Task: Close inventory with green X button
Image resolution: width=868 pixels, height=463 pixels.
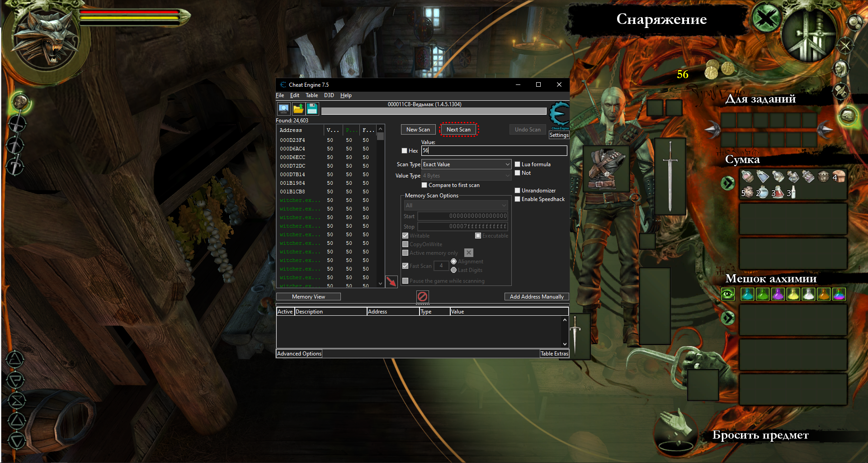Action: (x=766, y=19)
